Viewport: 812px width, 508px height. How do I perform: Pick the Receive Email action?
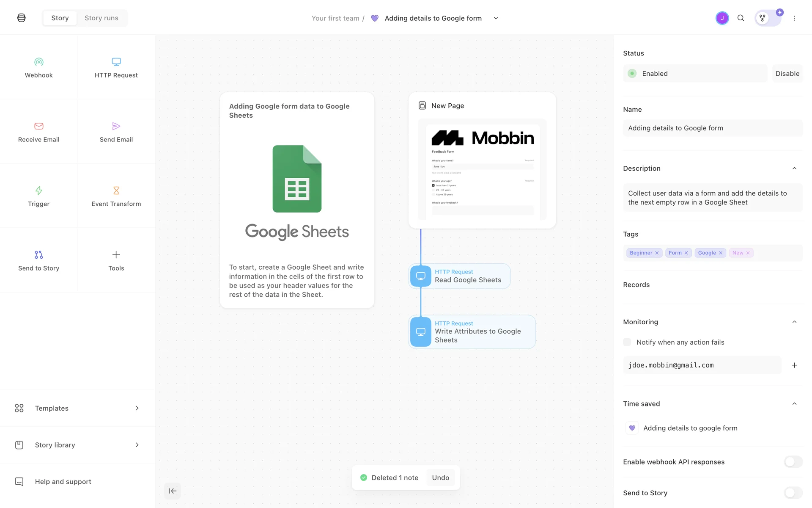[38, 132]
